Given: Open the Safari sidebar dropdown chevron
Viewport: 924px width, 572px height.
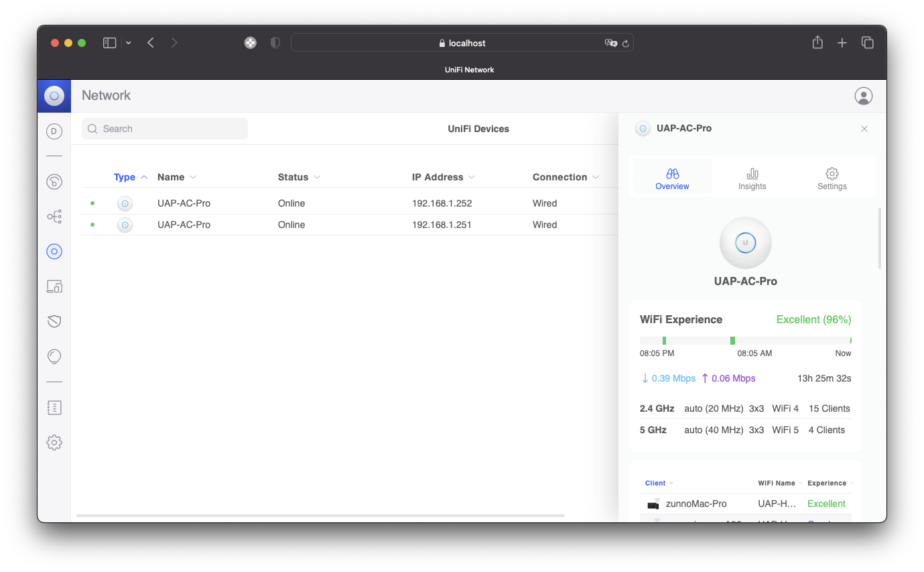Looking at the screenshot, I should tap(128, 43).
